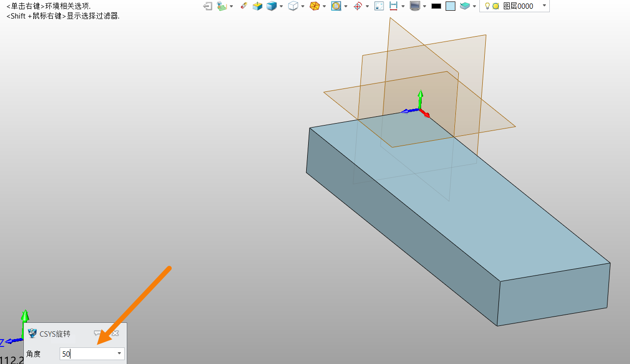
Task: Click the wireframe cube view icon
Action: coord(293,6)
